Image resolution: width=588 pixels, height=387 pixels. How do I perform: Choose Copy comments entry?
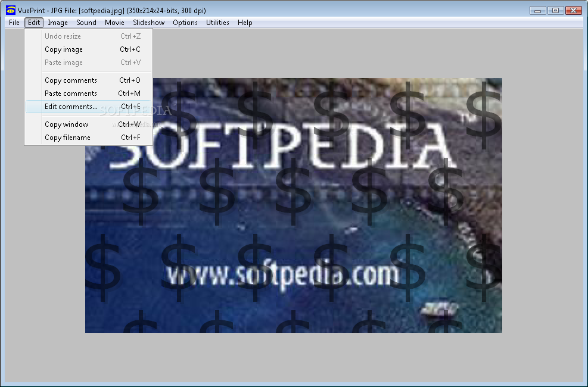click(x=89, y=80)
